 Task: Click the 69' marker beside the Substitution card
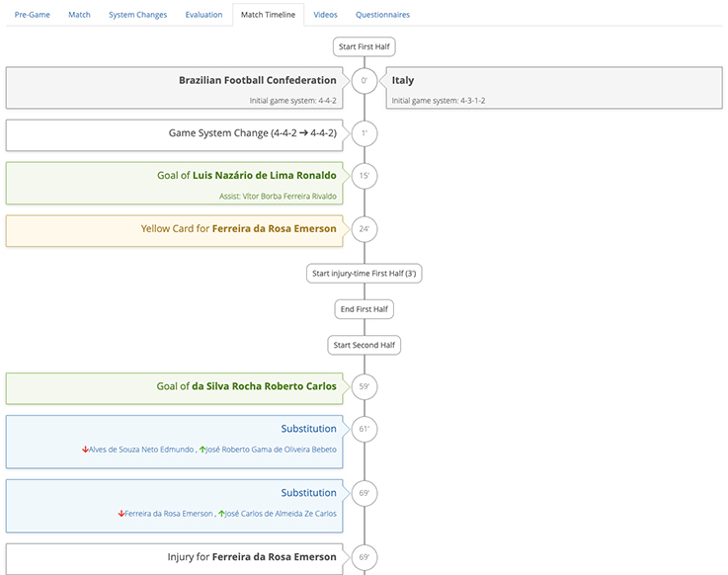click(364, 493)
